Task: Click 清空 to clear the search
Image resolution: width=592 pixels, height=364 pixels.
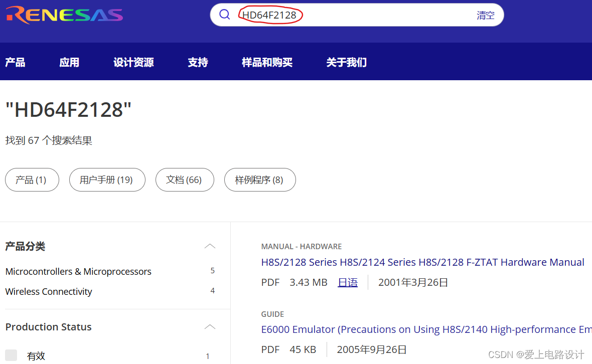Action: [485, 15]
